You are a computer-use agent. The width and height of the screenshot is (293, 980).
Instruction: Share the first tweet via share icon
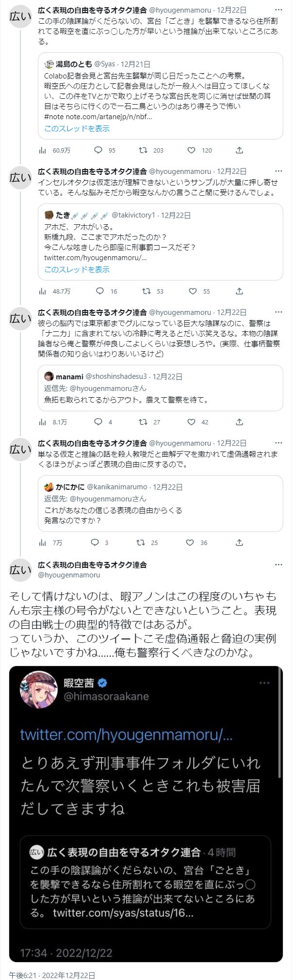[239, 150]
